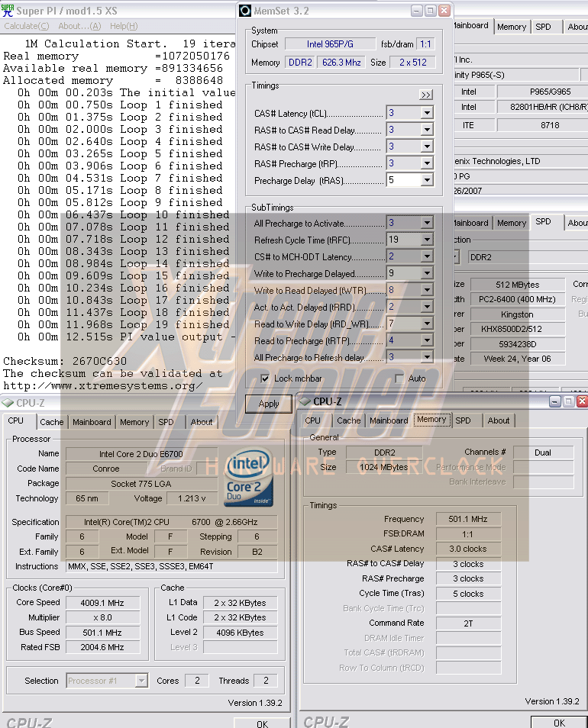The image size is (588, 728).
Task: Click the memory Frequency field 501.1 MHz
Action: tap(468, 519)
